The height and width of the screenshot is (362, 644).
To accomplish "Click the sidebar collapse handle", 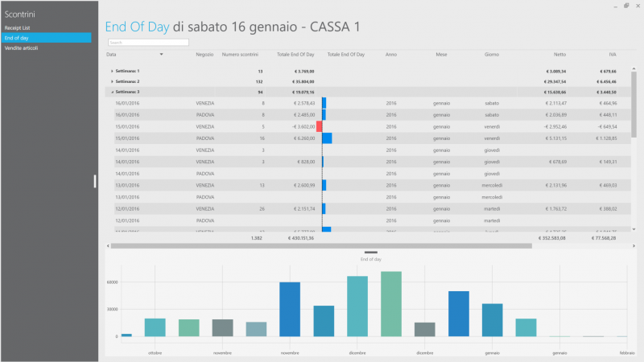I will 95,182.
